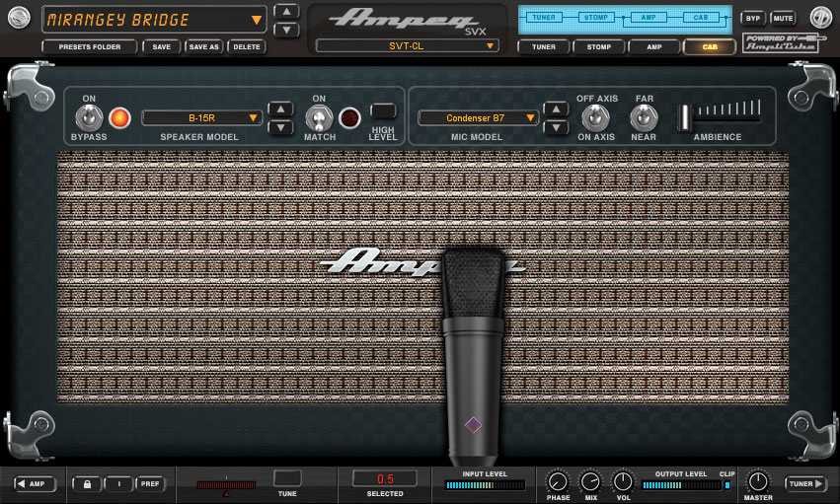Click the Clip indicator light
The image size is (840, 504).
(x=727, y=485)
